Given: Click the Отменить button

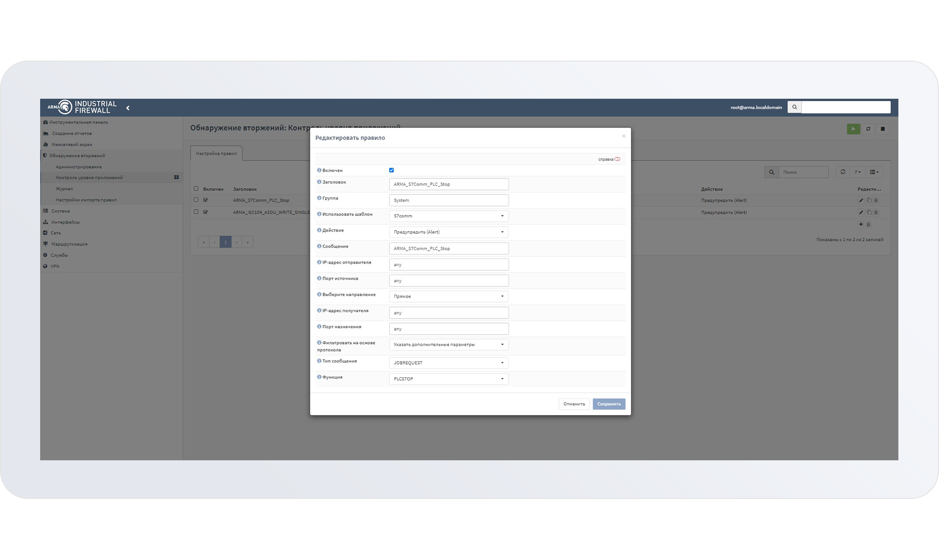Looking at the screenshot, I should pyautogui.click(x=574, y=404).
